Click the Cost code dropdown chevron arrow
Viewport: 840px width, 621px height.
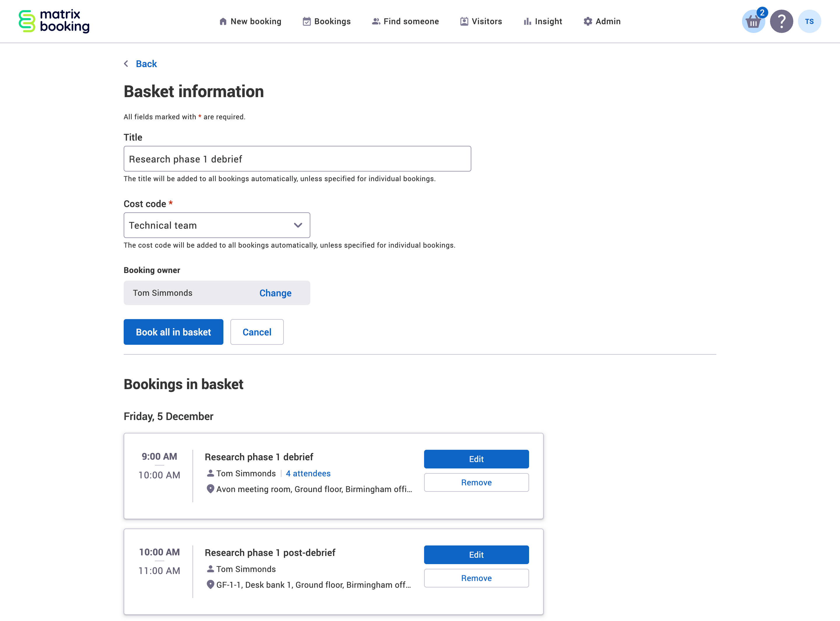point(298,225)
